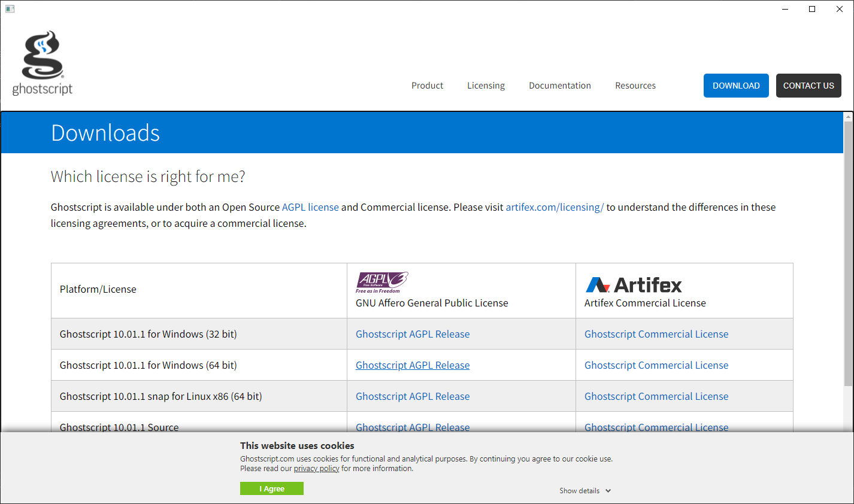Expand Show details on the cookie banner

click(x=585, y=490)
